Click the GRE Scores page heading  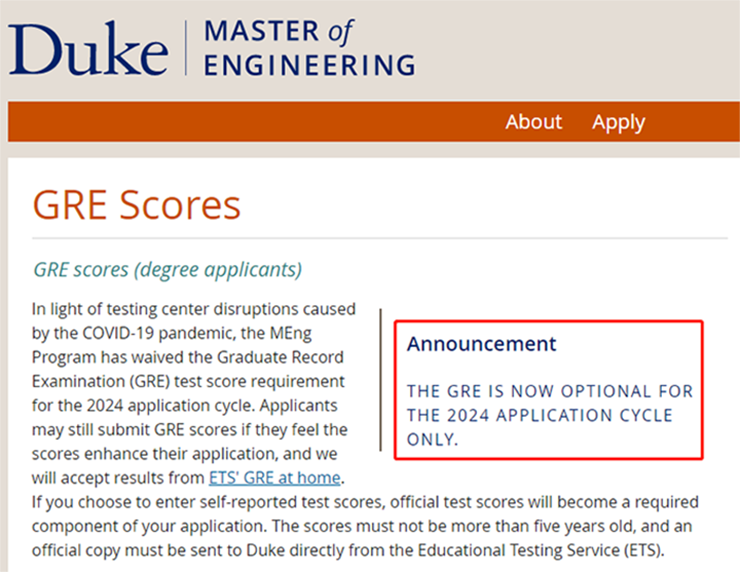pos(136,205)
